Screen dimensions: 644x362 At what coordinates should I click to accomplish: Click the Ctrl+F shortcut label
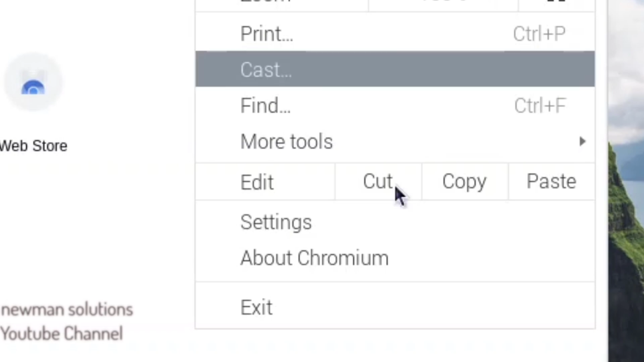[540, 105]
